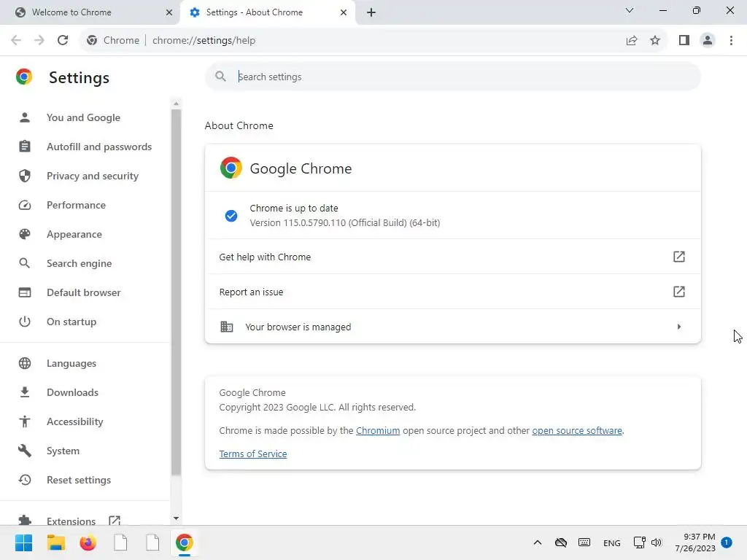This screenshot has width=747, height=560.
Task: Open the Terms of Service link
Action: click(x=253, y=454)
